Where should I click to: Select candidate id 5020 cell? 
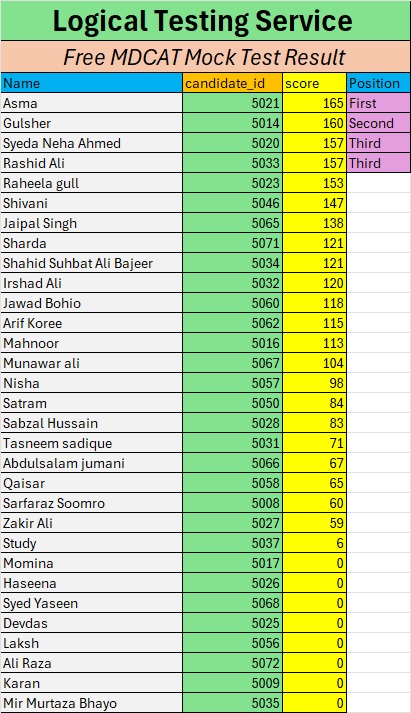click(x=232, y=143)
